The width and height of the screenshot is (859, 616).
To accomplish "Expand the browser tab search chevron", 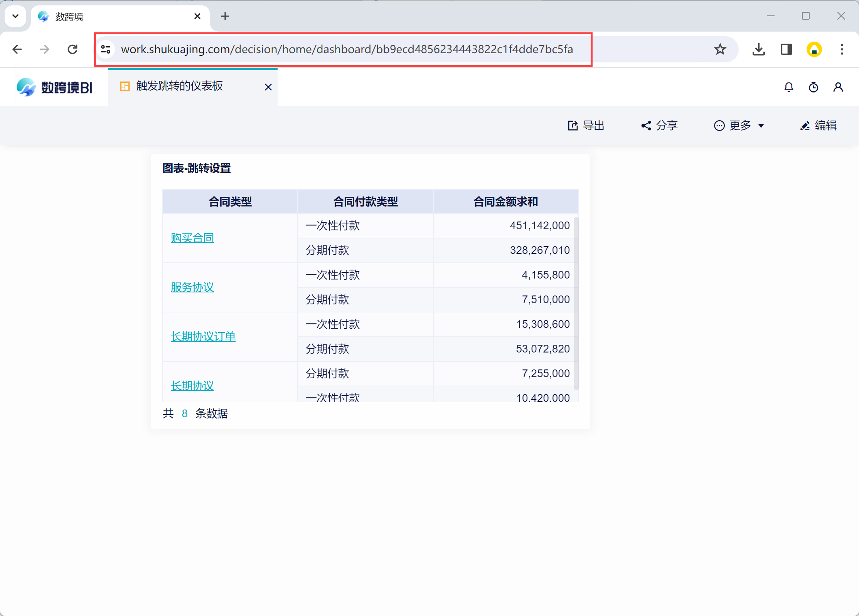I will click(x=15, y=16).
